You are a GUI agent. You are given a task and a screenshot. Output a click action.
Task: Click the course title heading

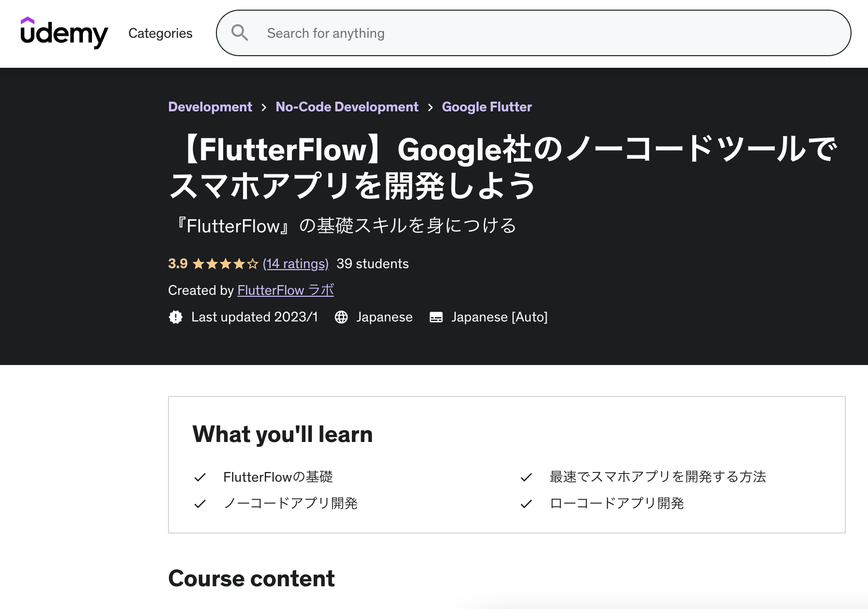[503, 167]
